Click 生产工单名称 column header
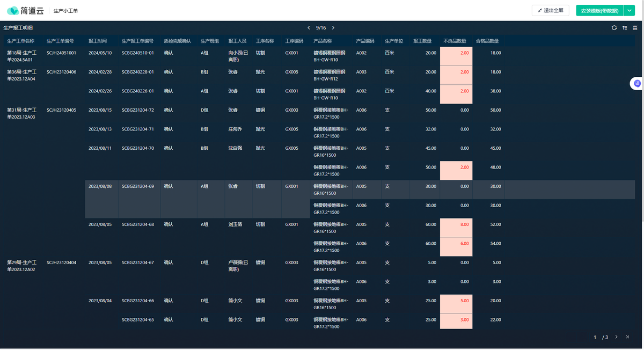 pyautogui.click(x=21, y=41)
